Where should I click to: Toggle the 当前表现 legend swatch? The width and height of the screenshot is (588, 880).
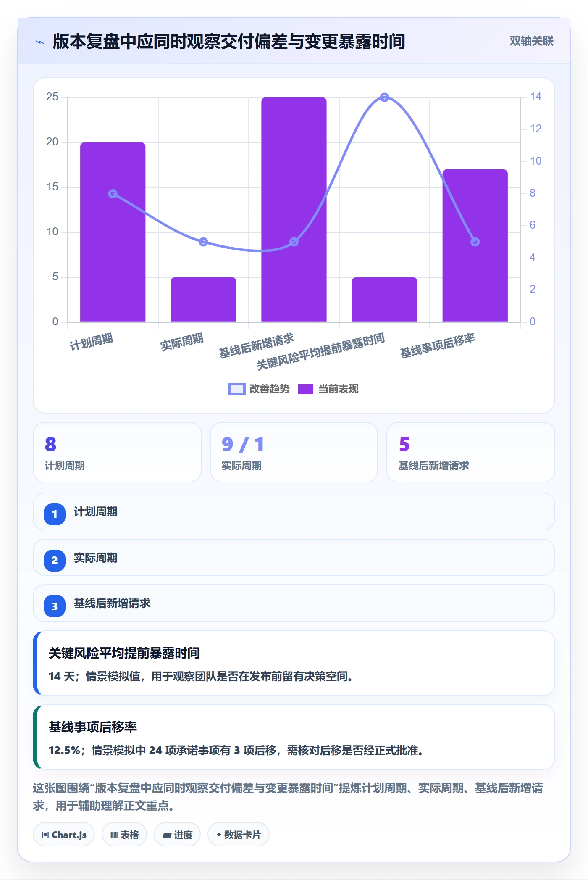click(306, 389)
